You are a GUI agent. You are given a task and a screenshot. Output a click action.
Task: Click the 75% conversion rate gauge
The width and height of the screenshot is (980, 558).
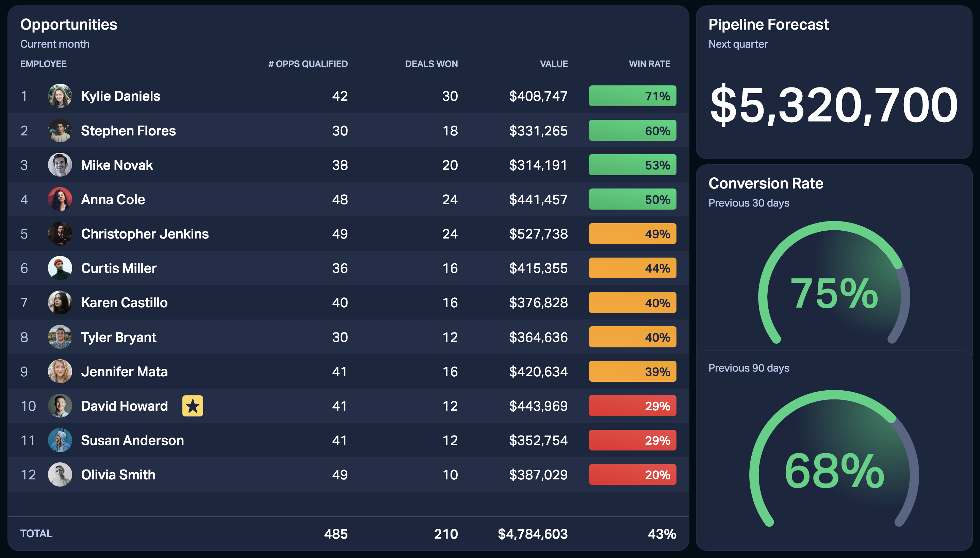[x=834, y=284]
